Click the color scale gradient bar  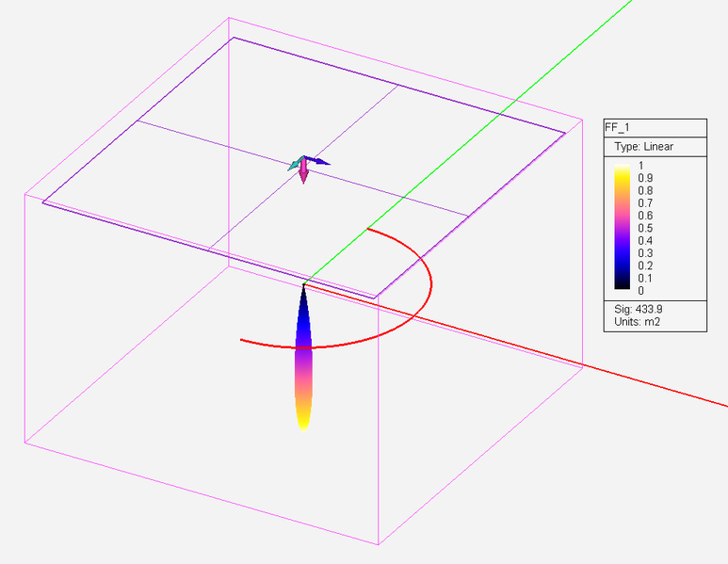[623, 227]
